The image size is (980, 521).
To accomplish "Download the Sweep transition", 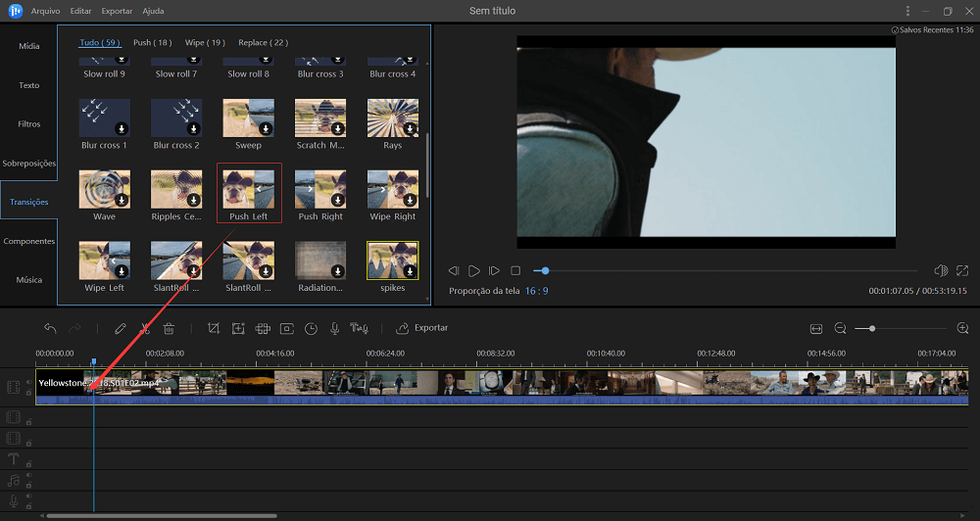I will tap(266, 129).
